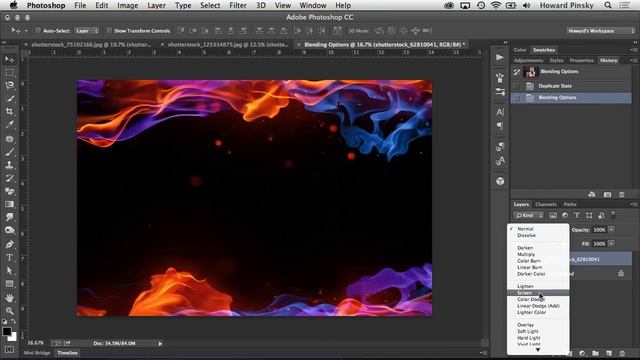Choose Screen blend mode
Viewport: 640px width, 360px height.
pos(538,293)
